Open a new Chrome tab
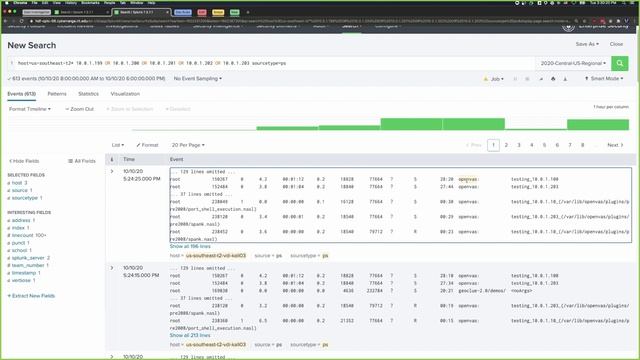Screen dimensions: 640x360 pyautogui.click(x=248, y=12)
